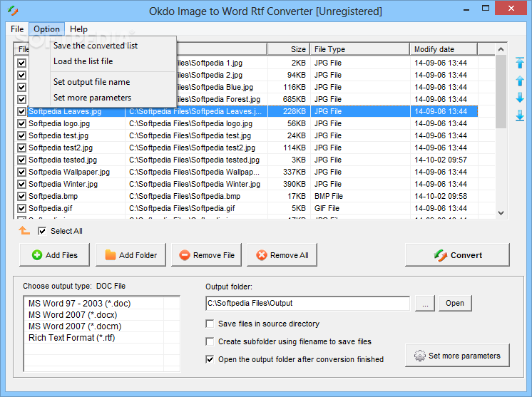Click the Add Folder button
This screenshot has width=532, height=397.
(x=131, y=255)
